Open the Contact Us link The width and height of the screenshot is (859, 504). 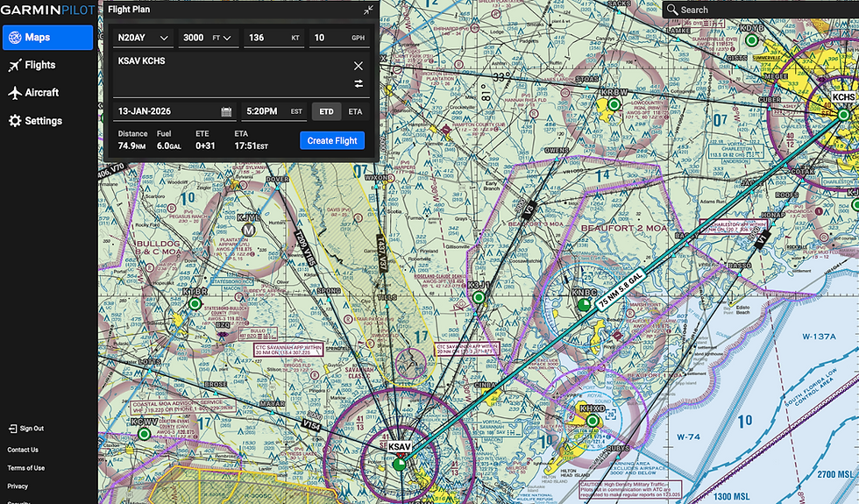click(23, 450)
